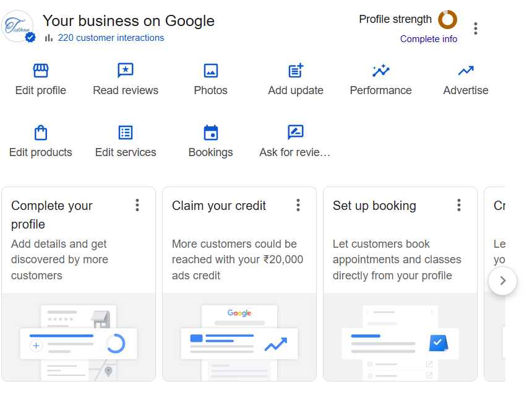The height and width of the screenshot is (397, 532).
Task: Click the Complete info link
Action: (x=429, y=38)
